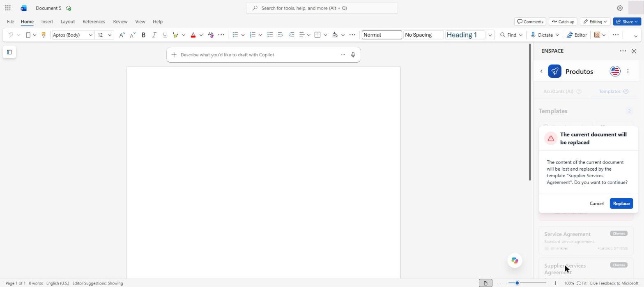Click the plus icon in Copilot draft box
The height and width of the screenshot is (287, 644).
[x=174, y=55]
